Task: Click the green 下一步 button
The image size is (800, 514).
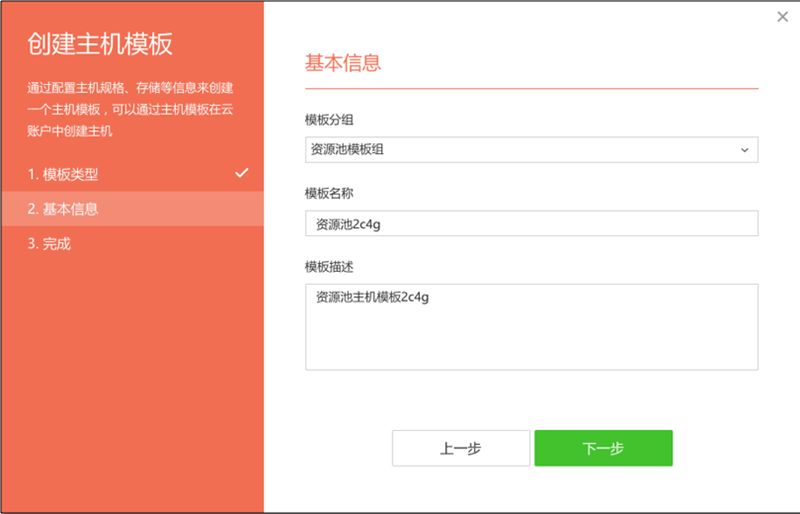Action: coord(603,448)
